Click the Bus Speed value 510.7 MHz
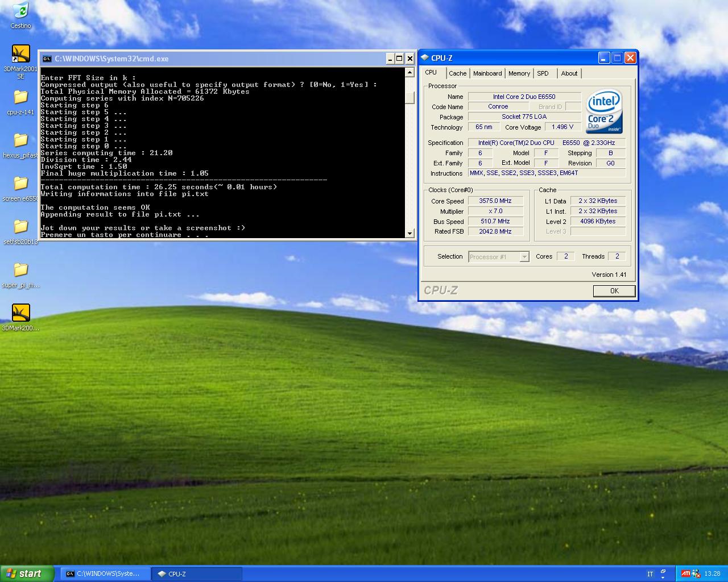This screenshot has height=582, width=728. 495,221
